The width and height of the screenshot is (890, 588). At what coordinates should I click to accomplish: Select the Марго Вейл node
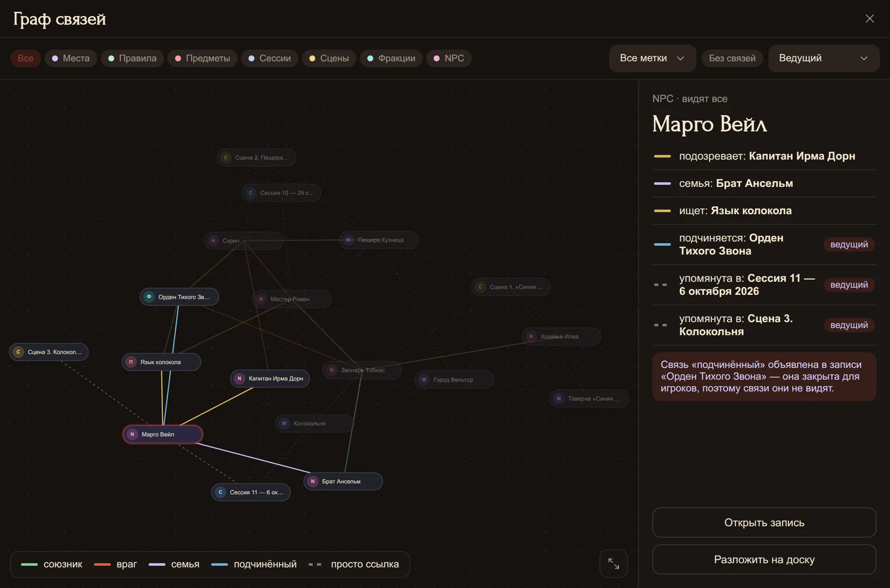(163, 434)
